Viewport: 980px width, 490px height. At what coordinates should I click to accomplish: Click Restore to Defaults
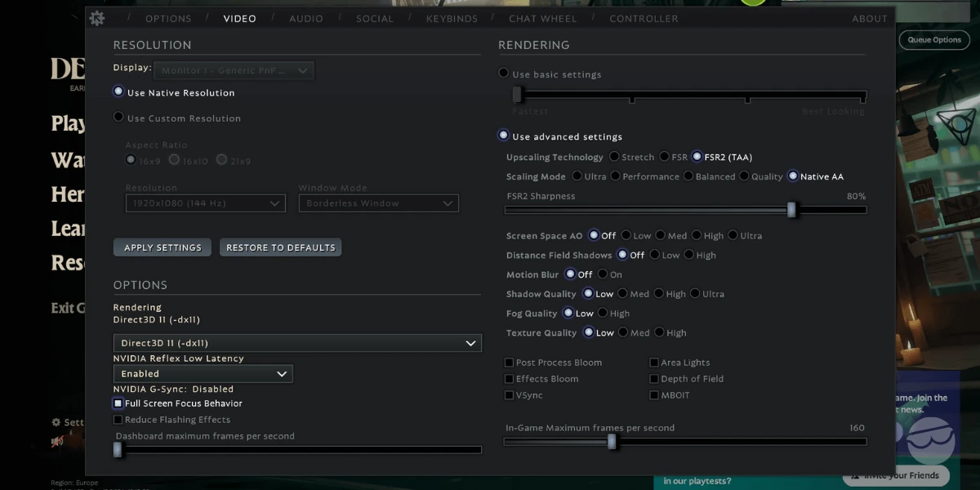[281, 247]
